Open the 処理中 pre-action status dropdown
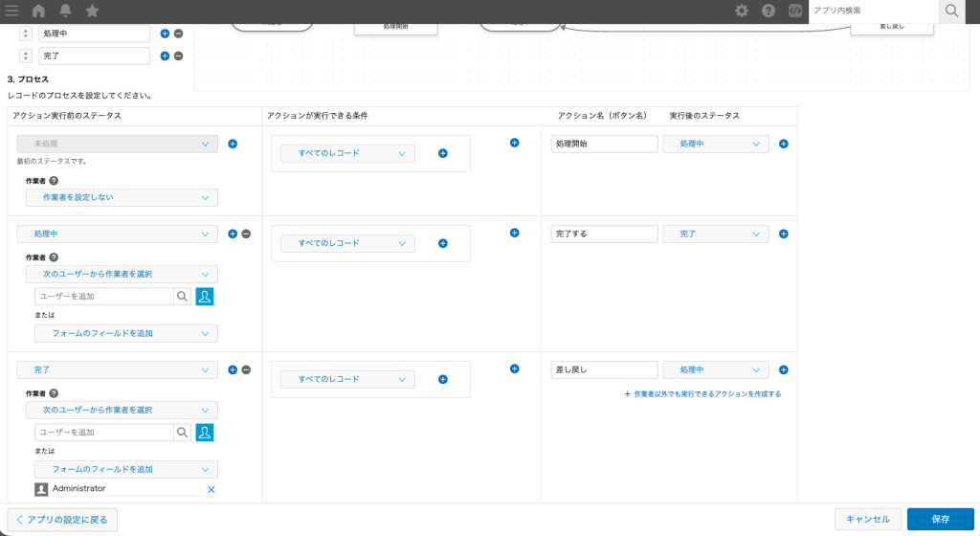 tap(117, 234)
